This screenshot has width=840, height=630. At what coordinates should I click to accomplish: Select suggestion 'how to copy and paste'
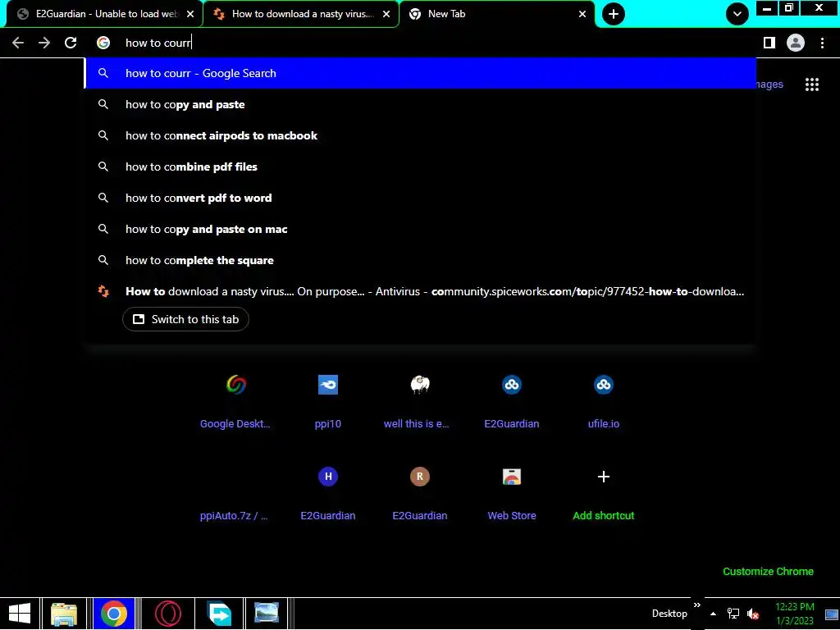(x=420, y=104)
